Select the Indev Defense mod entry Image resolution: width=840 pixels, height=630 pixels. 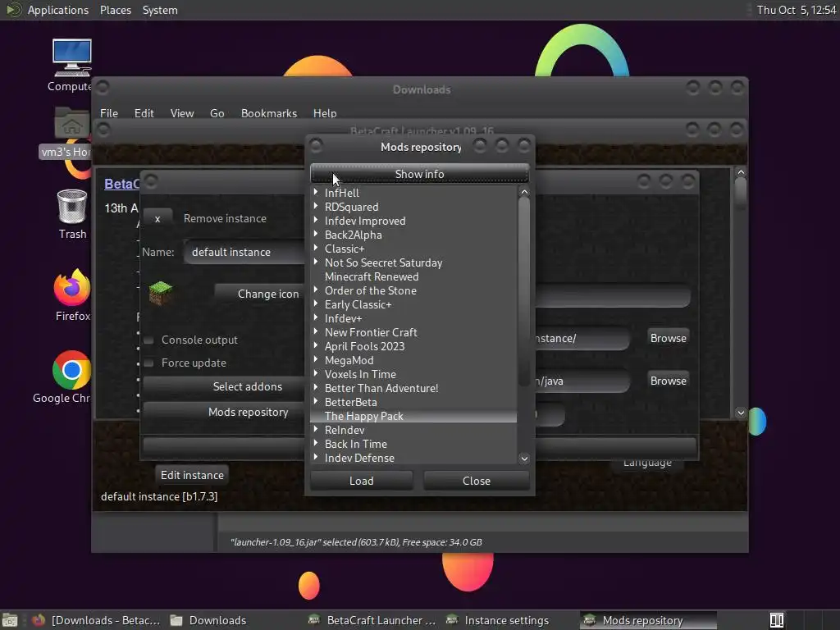359,458
